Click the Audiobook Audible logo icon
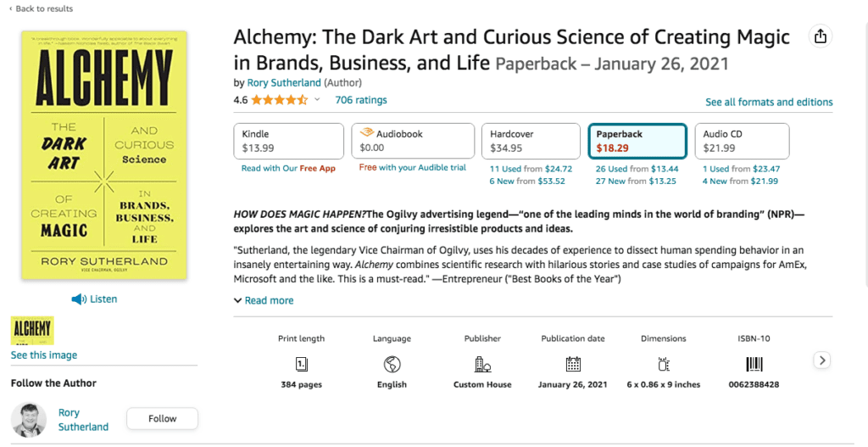 (367, 133)
